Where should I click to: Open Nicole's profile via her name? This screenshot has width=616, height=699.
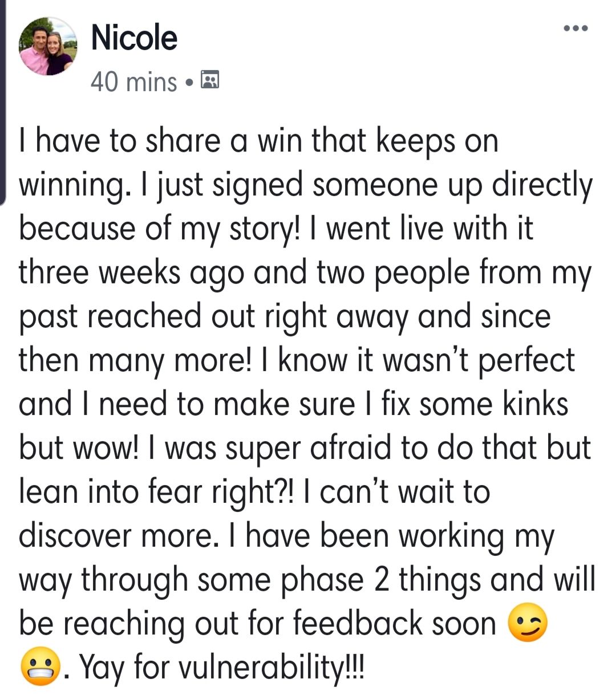click(134, 38)
